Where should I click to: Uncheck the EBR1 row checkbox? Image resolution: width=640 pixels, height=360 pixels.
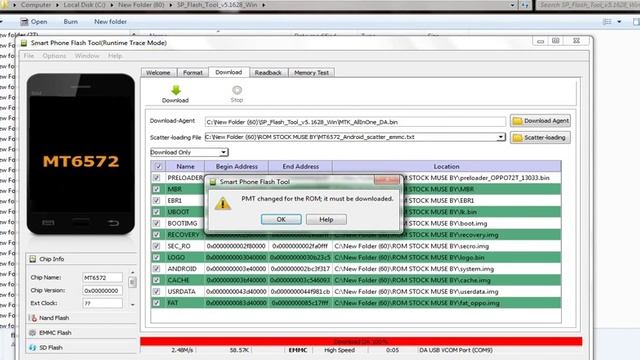[156, 201]
